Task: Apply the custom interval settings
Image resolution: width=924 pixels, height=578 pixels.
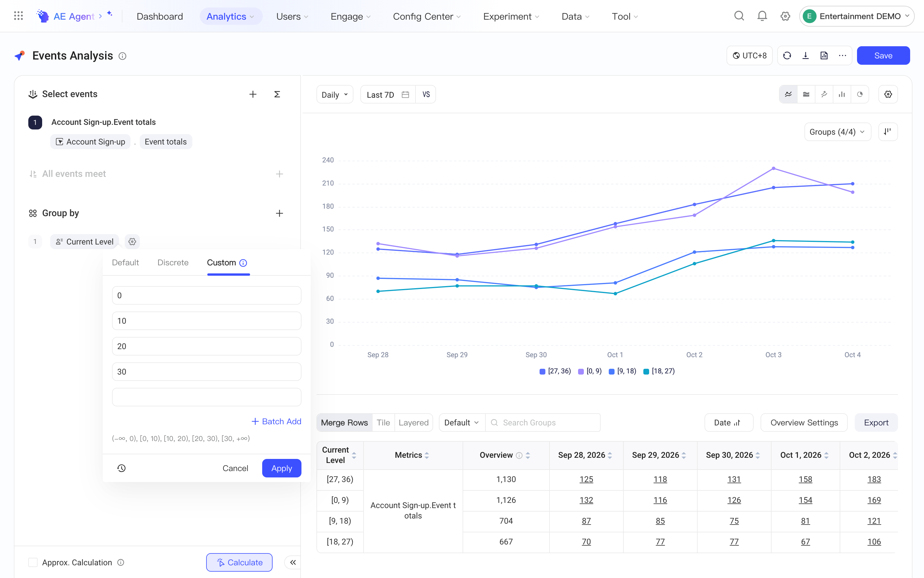Action: [x=282, y=468]
